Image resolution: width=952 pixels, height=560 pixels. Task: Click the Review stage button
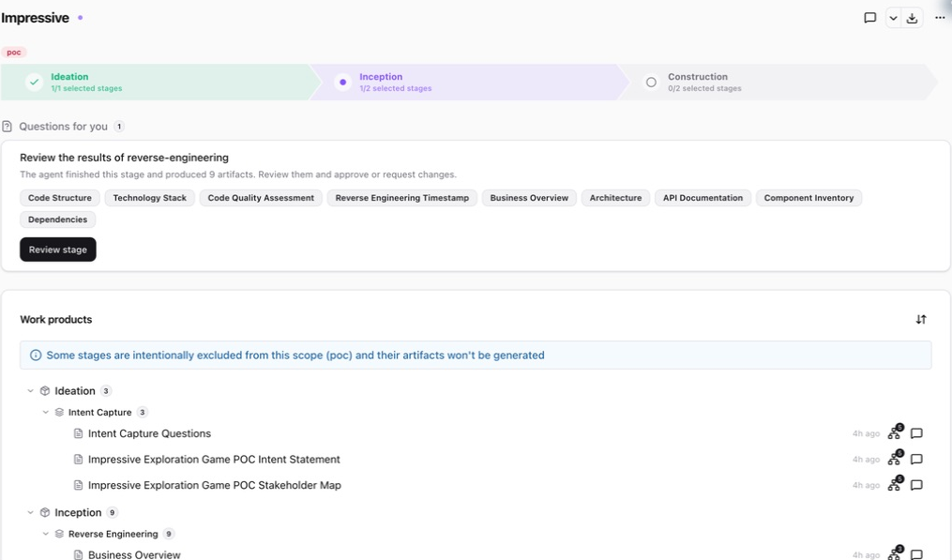pyautogui.click(x=57, y=250)
